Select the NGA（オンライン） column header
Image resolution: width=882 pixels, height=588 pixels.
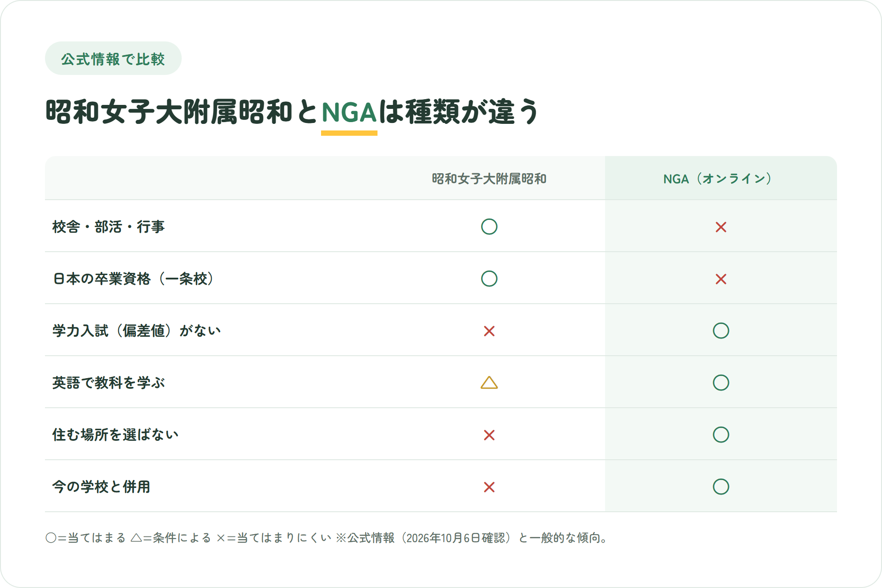click(x=720, y=179)
